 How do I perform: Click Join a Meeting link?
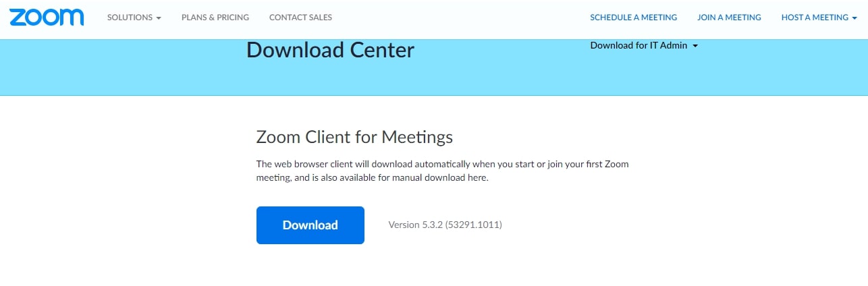tap(729, 18)
